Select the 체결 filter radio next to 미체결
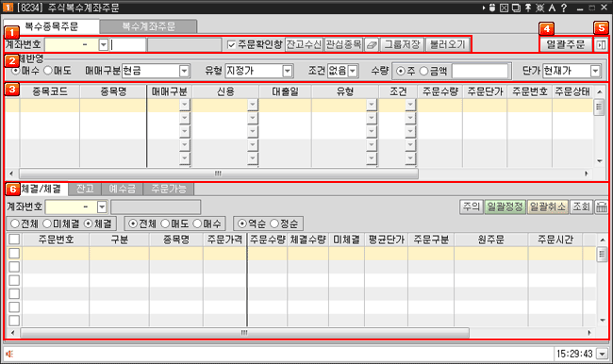 (x=89, y=223)
